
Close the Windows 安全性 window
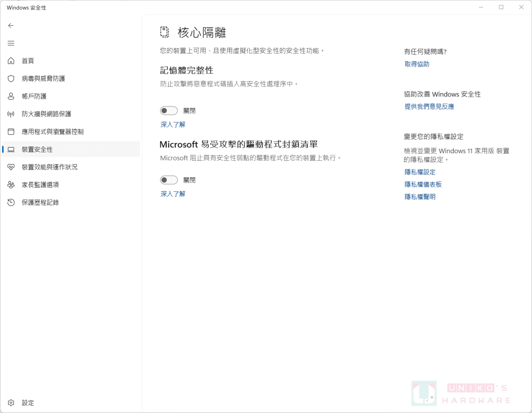521,7
